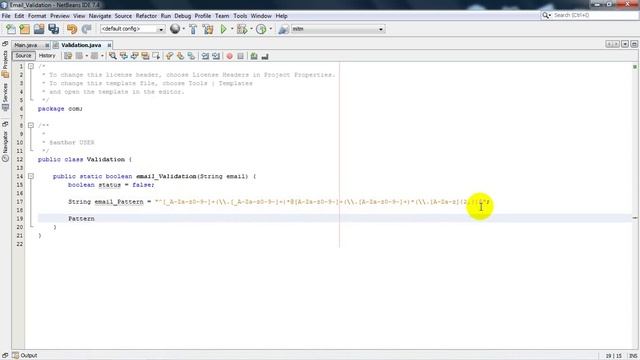Switch to the Main.java tab
Viewport: 640px width, 360px height.
coord(26,45)
